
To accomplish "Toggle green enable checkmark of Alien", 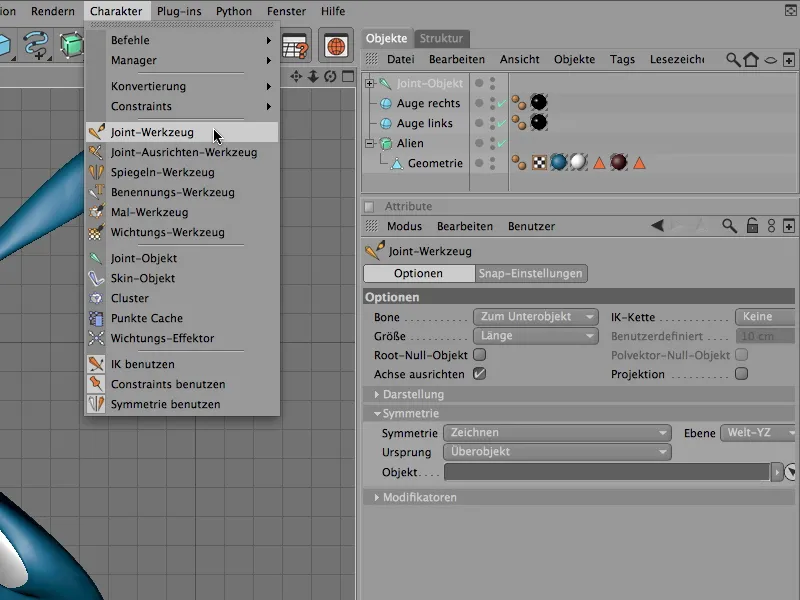I will [x=502, y=143].
